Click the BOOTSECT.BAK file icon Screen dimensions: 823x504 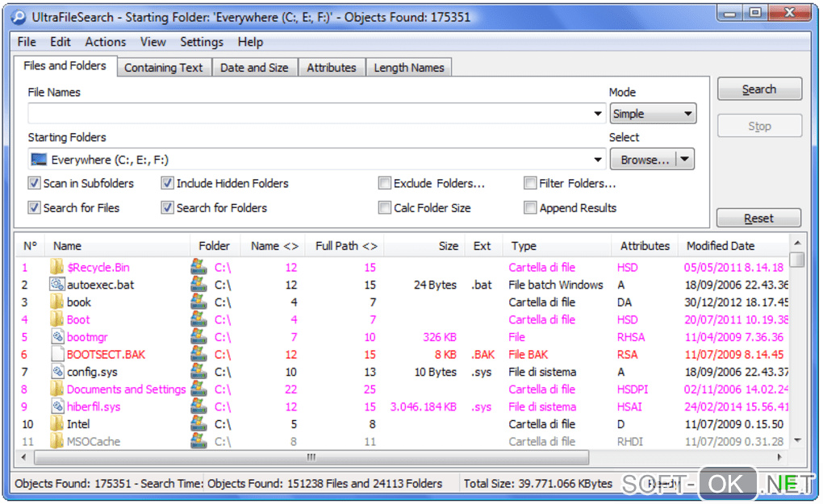pos(56,353)
